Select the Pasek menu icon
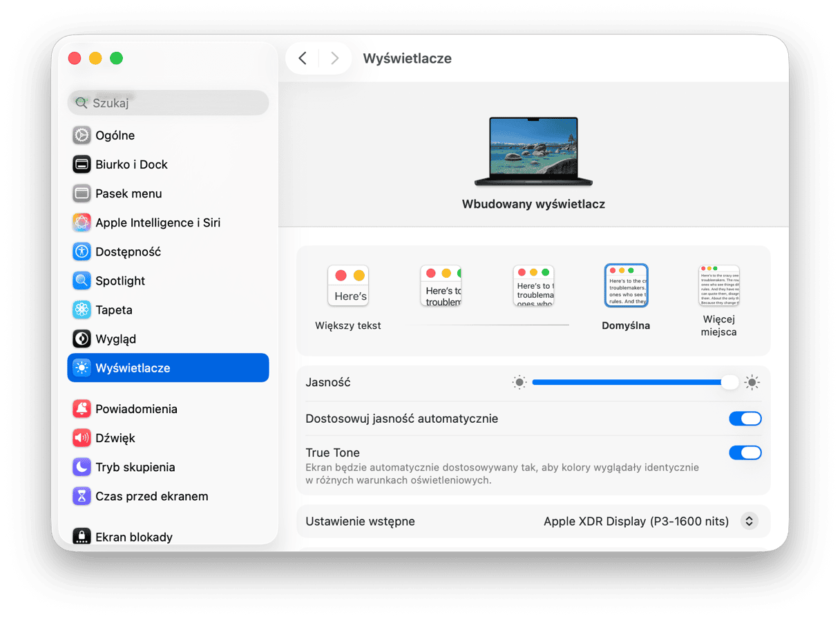The width and height of the screenshot is (840, 619). (82, 193)
